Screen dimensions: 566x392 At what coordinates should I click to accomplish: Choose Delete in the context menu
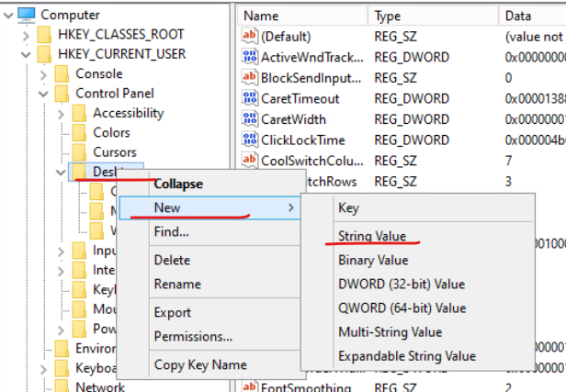point(172,261)
